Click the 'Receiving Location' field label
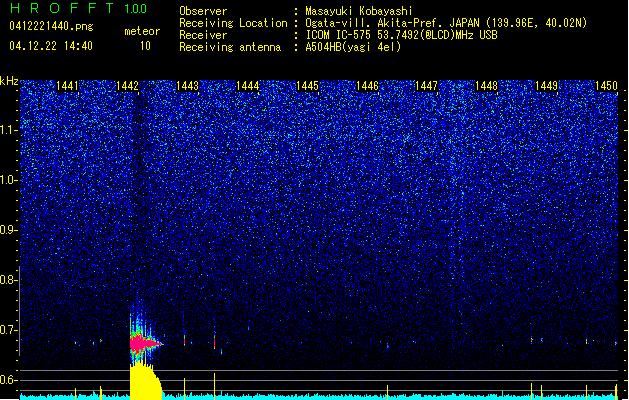Viewport: 629px width, 400px height. (233, 23)
